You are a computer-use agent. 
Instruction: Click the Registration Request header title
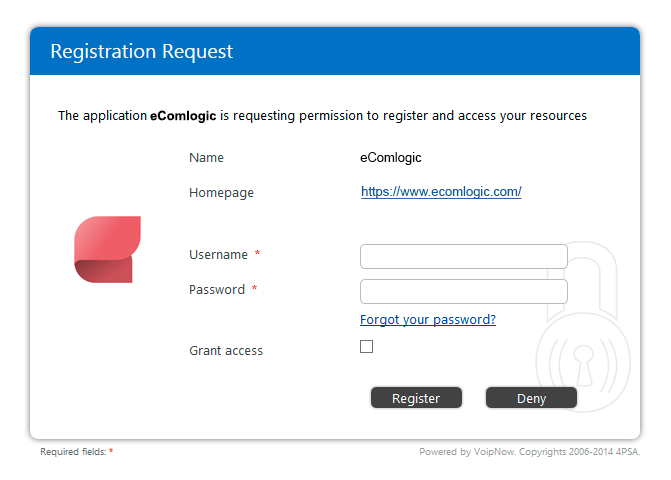tap(142, 52)
